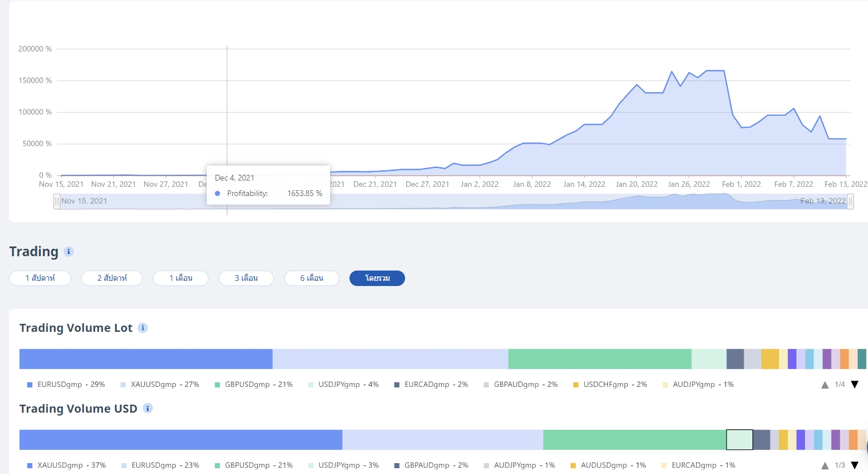Grab the left range handle at Nov 15
The height and width of the screenshot is (474, 868).
point(57,201)
